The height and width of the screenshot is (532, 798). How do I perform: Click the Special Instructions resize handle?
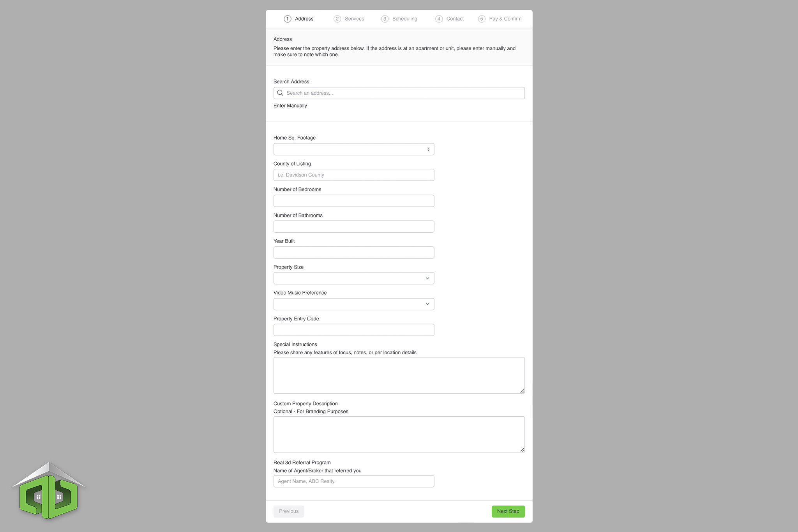point(522,391)
